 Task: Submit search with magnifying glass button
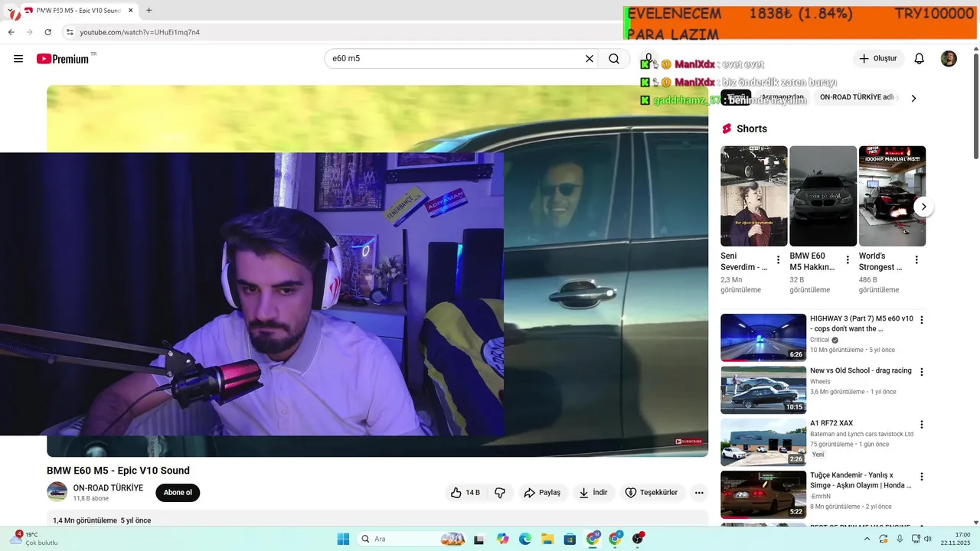pos(614,59)
